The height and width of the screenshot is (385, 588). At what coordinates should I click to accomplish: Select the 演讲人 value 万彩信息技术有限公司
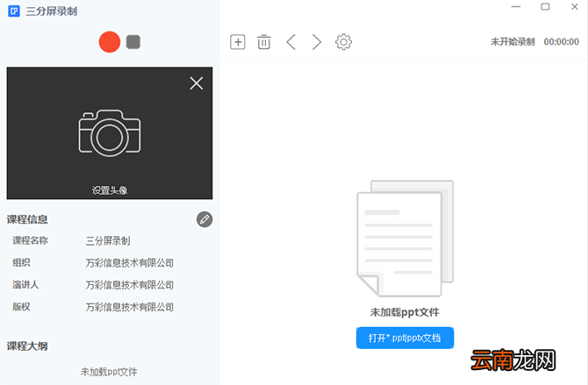click(130, 285)
